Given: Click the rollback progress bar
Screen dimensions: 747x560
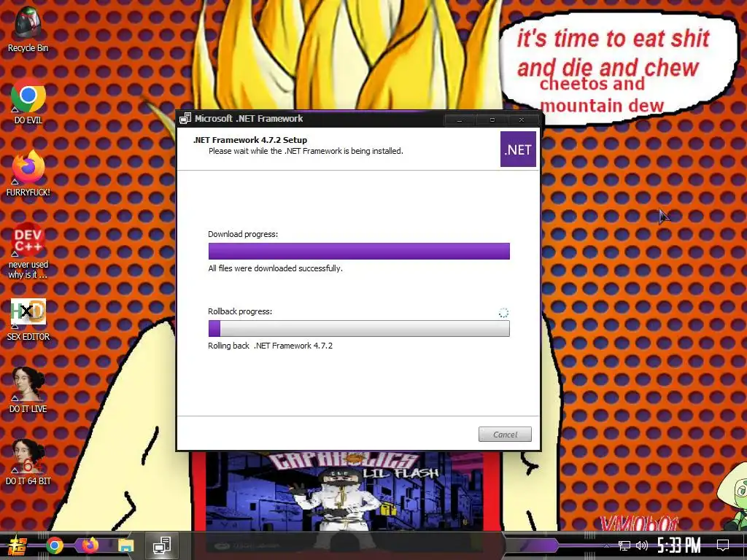Looking at the screenshot, I should pyautogui.click(x=359, y=329).
